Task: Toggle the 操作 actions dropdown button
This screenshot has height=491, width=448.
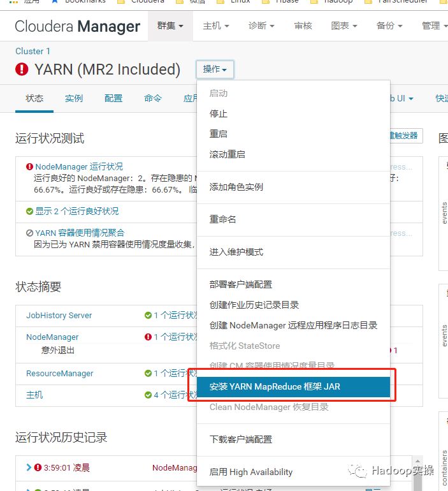Action: point(215,70)
